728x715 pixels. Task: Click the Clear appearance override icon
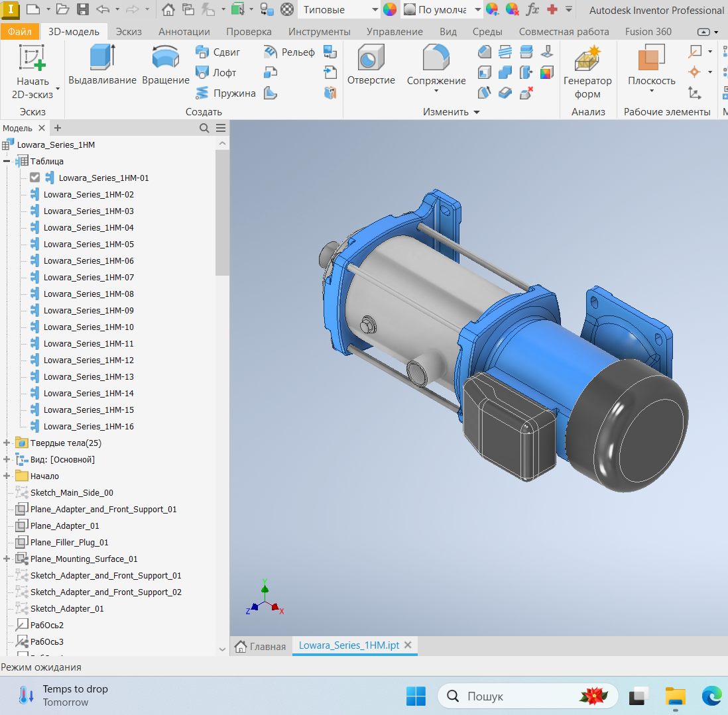click(x=512, y=9)
